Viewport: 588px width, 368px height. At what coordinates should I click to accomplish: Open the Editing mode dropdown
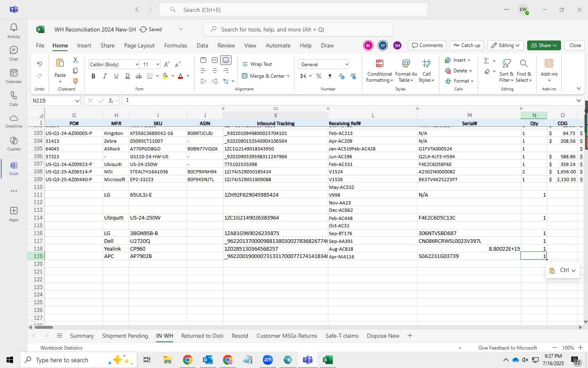(x=506, y=45)
